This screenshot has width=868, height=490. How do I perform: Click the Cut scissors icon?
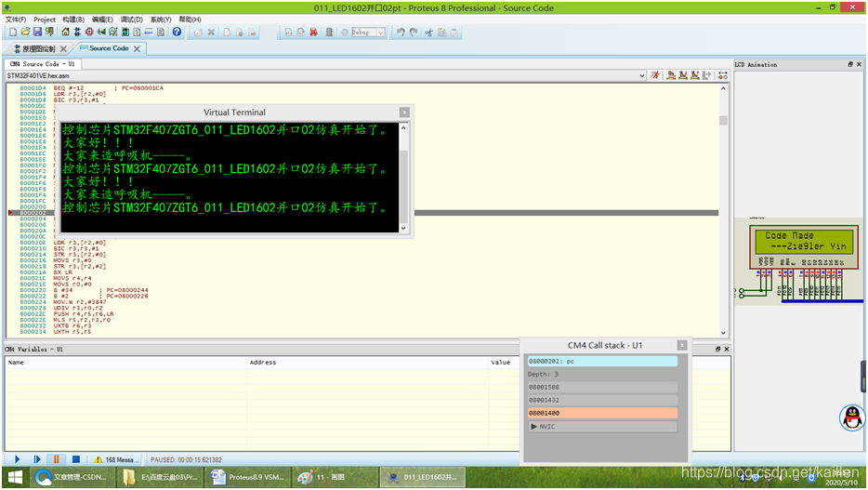(428, 33)
